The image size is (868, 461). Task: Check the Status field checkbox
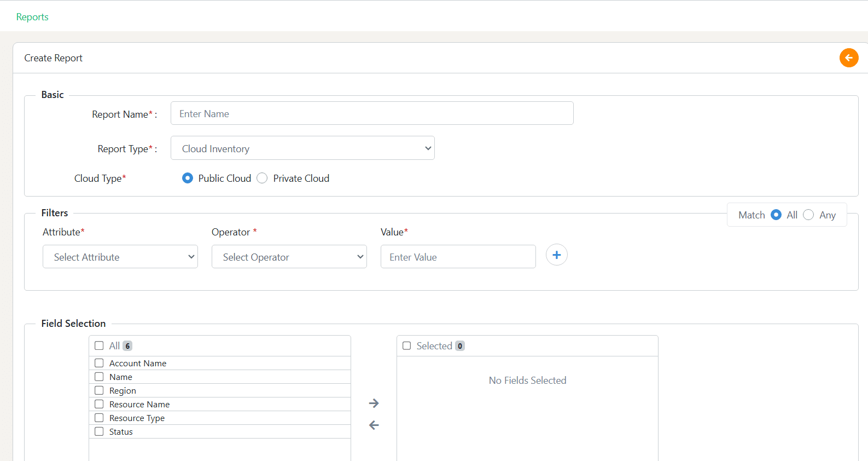pyautogui.click(x=99, y=431)
